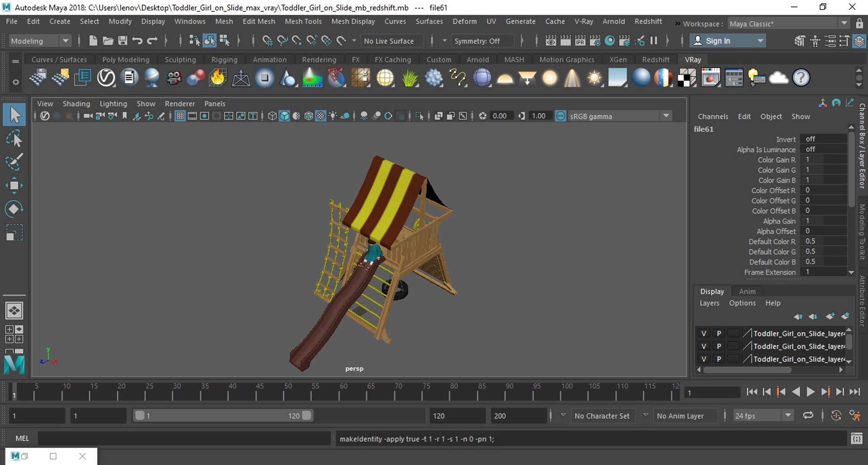This screenshot has height=465, width=868.
Task: Click the green grass/fur shelf icon
Action: [410, 78]
